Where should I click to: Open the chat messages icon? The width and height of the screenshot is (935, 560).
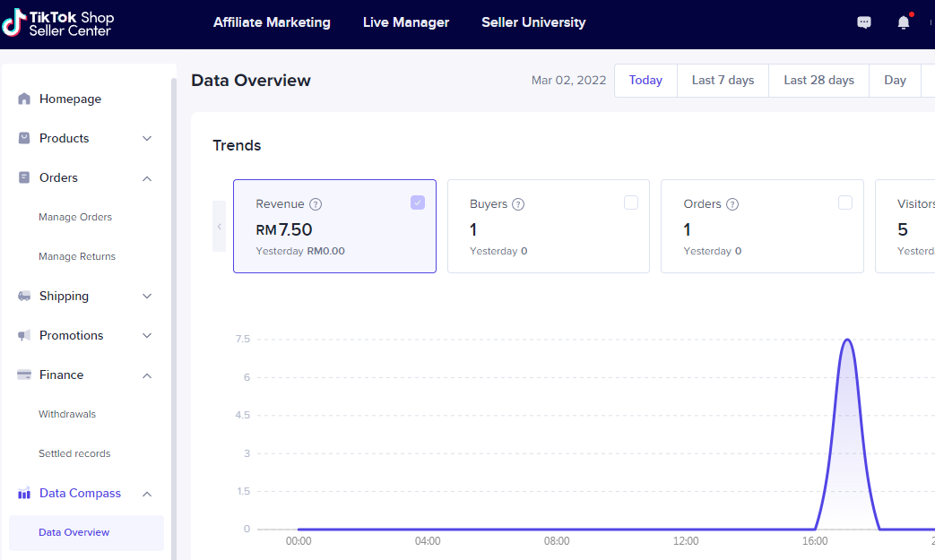(864, 23)
